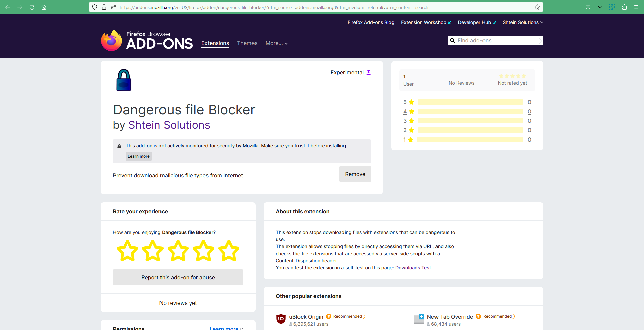Expand the More... dropdown menu

tap(277, 43)
